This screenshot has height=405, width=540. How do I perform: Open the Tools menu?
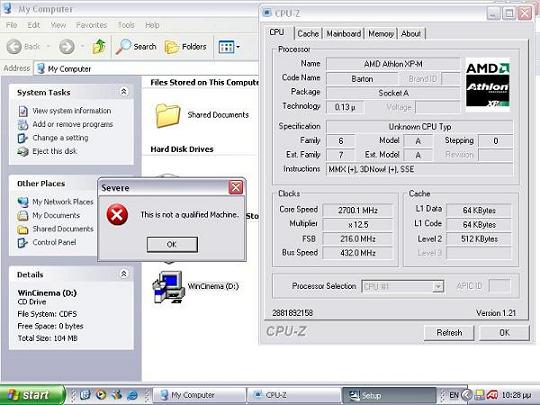click(126, 25)
